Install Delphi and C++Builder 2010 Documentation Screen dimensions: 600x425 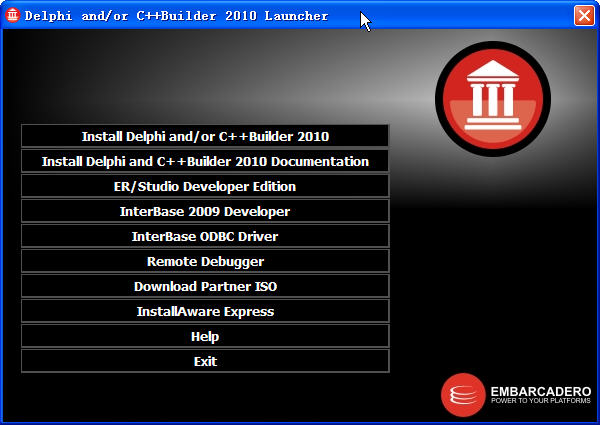coord(205,161)
